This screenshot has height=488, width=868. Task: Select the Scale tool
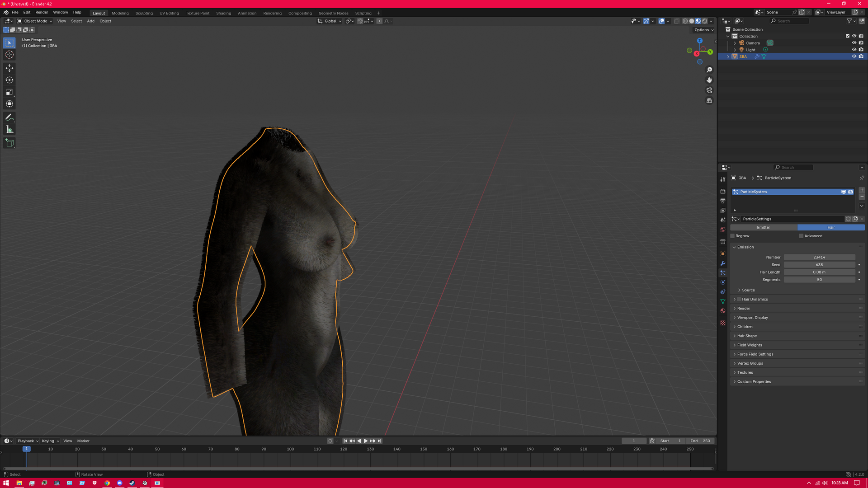tap(9, 92)
